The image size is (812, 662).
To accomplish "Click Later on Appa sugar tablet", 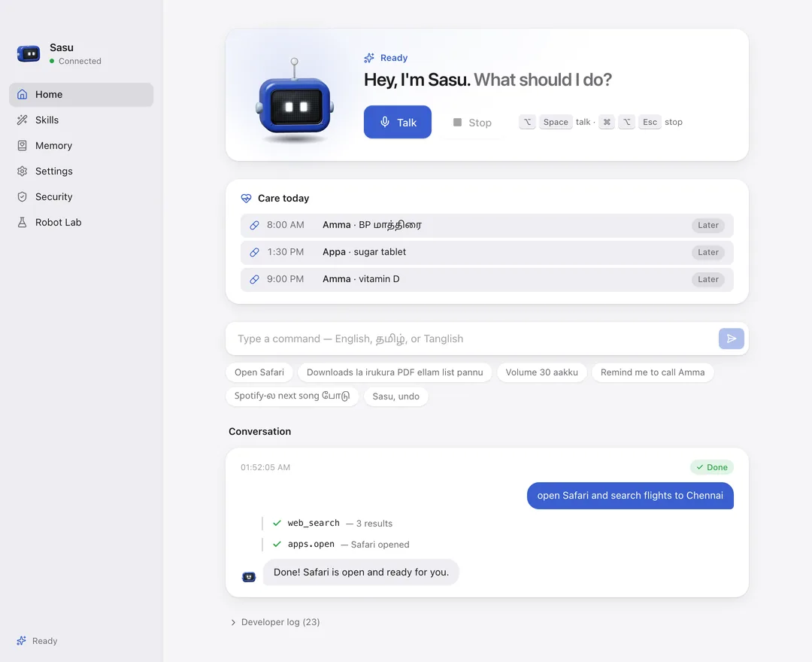I will click(708, 252).
